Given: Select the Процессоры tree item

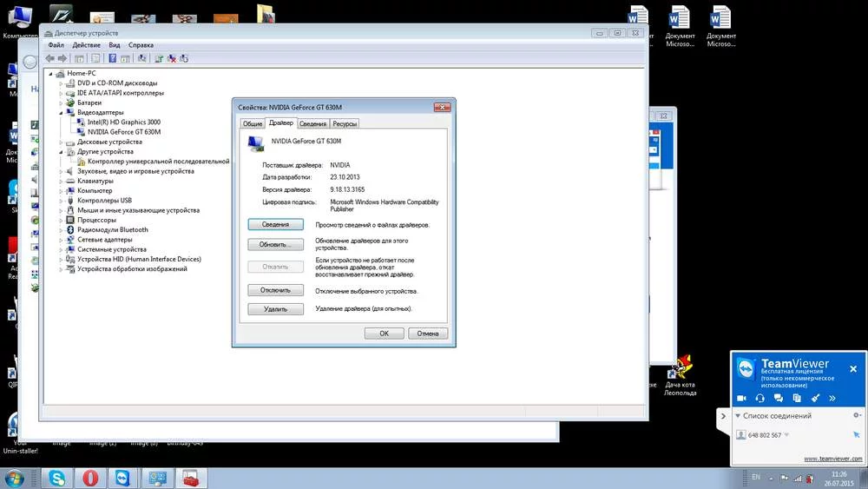Looking at the screenshot, I should click(x=97, y=220).
